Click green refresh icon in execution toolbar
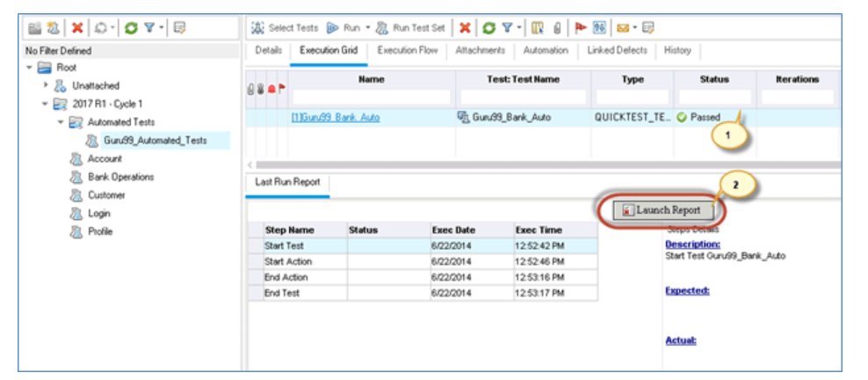 [488, 27]
